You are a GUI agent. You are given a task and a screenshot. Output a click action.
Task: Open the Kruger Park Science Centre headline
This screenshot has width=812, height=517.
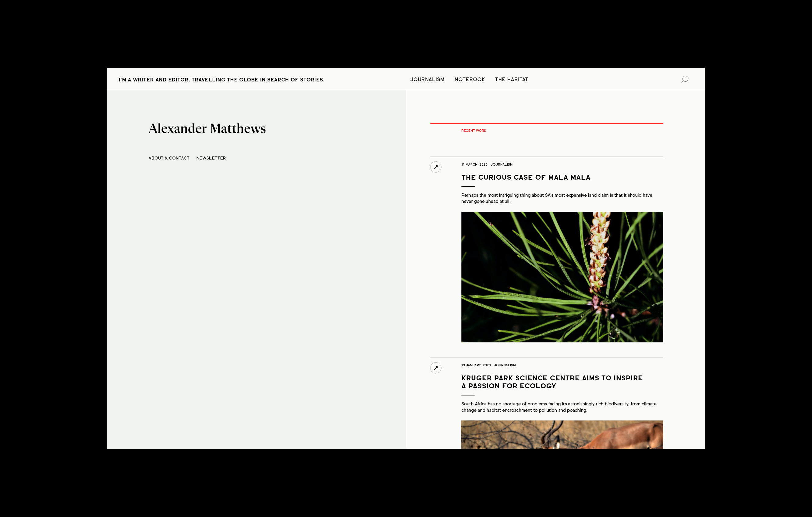(x=552, y=382)
